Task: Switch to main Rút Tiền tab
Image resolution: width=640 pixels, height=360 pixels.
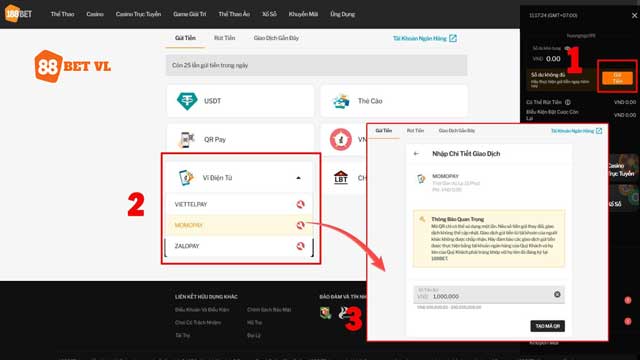Action: tap(224, 38)
